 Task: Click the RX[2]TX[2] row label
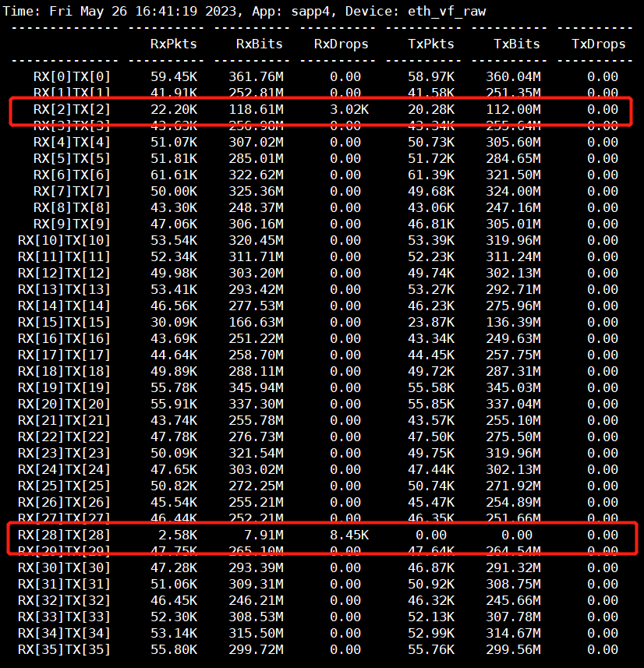[x=72, y=109]
